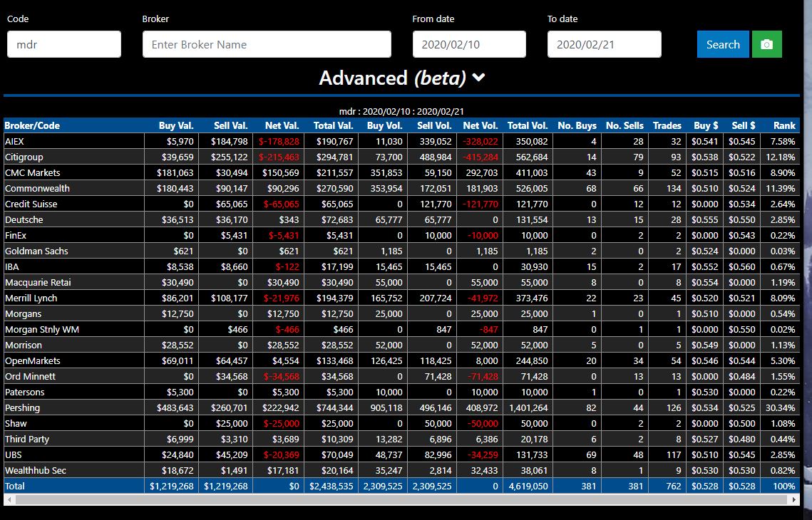Click the green camera screenshot button

(x=766, y=44)
